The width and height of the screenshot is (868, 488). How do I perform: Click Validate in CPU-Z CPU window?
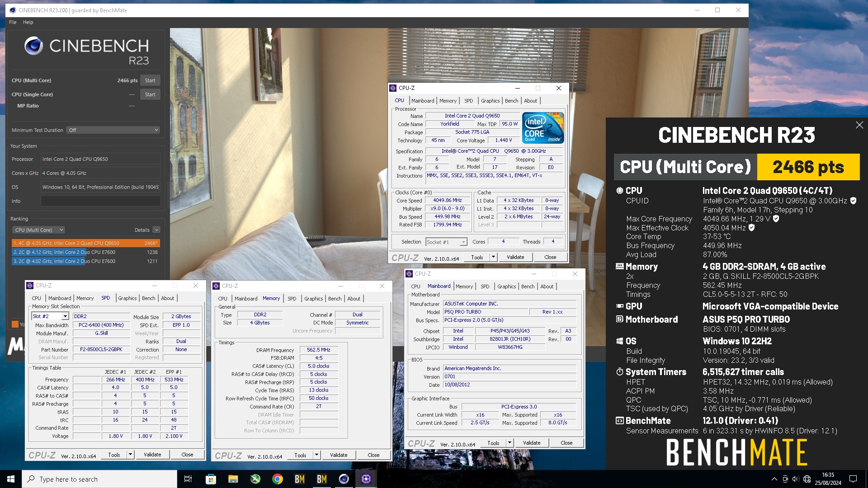pos(515,257)
